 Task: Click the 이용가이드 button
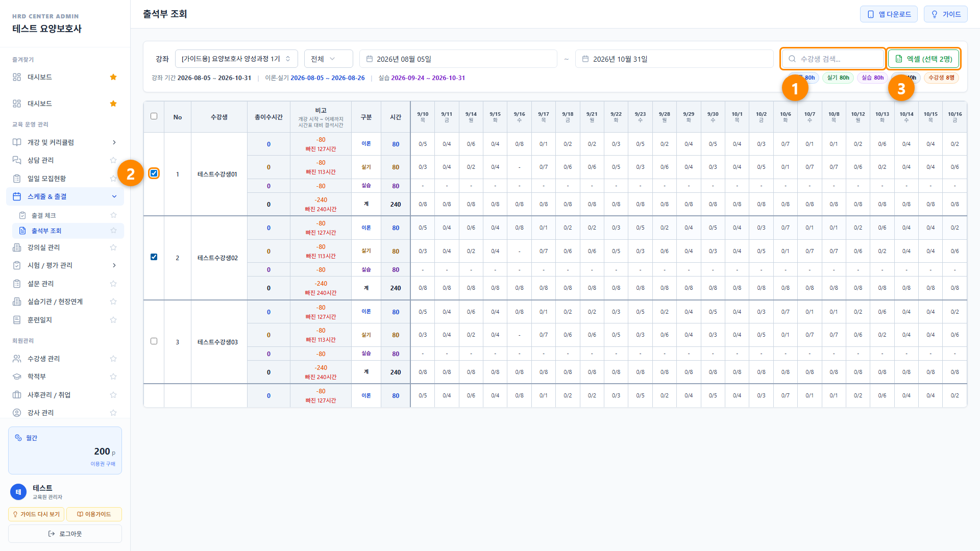[94, 514]
